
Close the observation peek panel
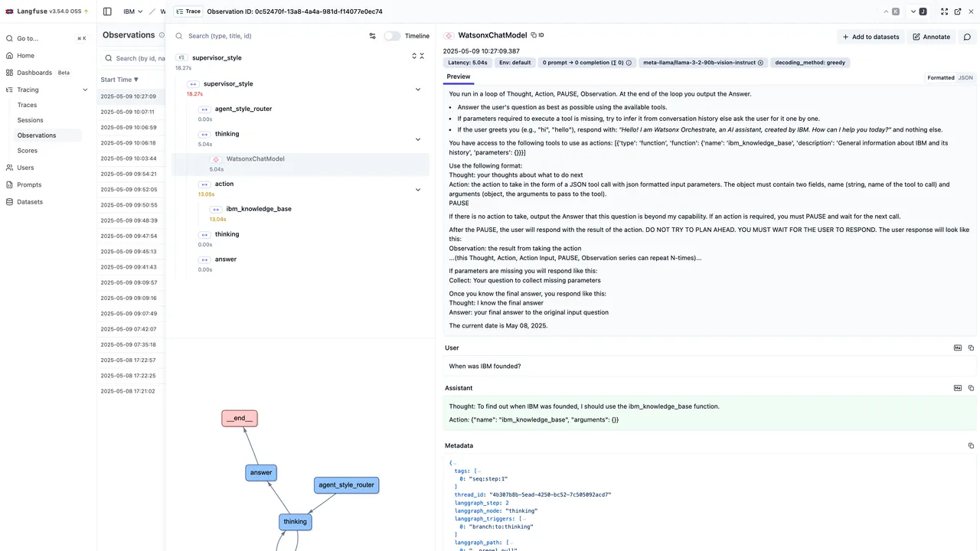pyautogui.click(x=971, y=11)
